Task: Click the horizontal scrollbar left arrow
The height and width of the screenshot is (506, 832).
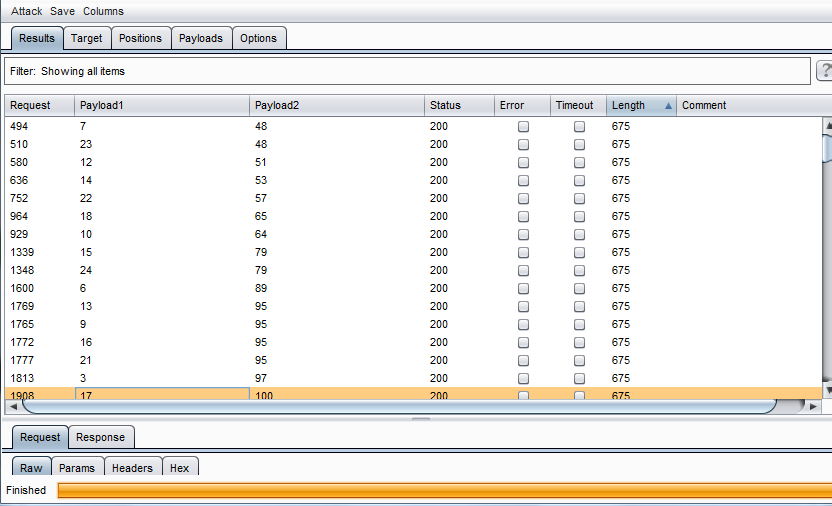Action: [13, 406]
